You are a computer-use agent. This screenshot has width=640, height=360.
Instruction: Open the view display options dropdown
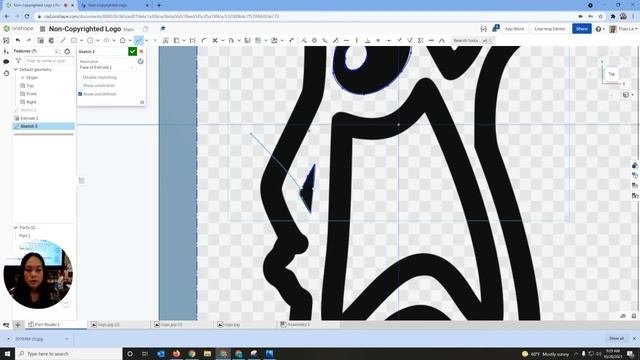click(628, 95)
